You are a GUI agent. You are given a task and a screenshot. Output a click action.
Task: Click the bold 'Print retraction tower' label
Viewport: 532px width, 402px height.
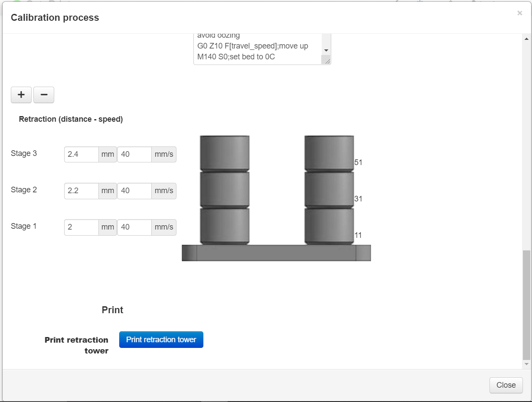pyautogui.click(x=77, y=345)
